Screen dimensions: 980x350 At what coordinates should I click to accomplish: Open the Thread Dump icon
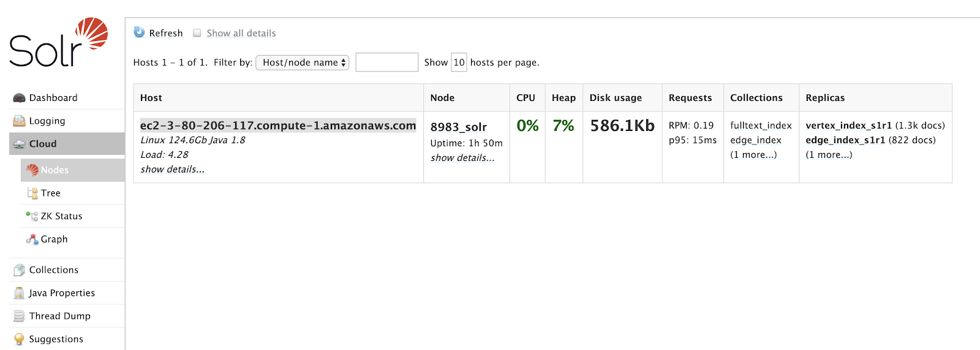19,316
